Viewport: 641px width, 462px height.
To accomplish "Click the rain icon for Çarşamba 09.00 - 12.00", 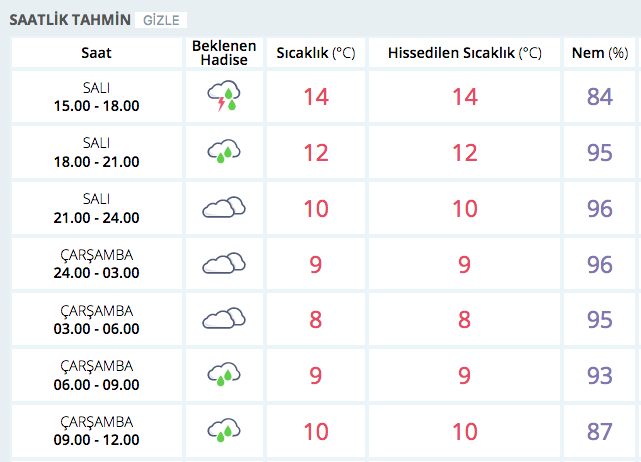I will tap(224, 430).
